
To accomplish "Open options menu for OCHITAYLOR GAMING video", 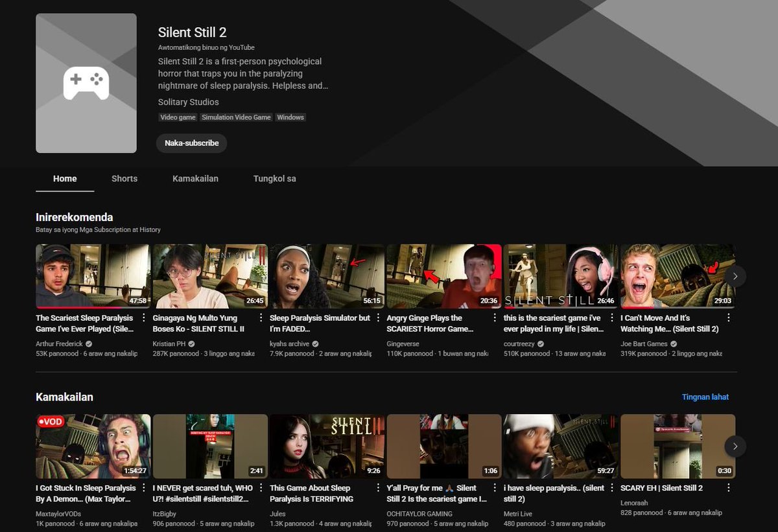I will 495,488.
